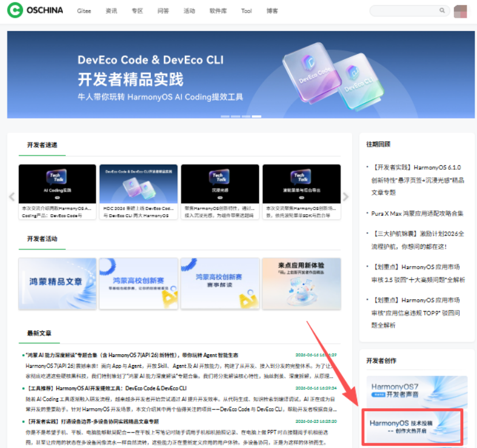Open the 亮点应用新体验 activity card

tap(301, 284)
